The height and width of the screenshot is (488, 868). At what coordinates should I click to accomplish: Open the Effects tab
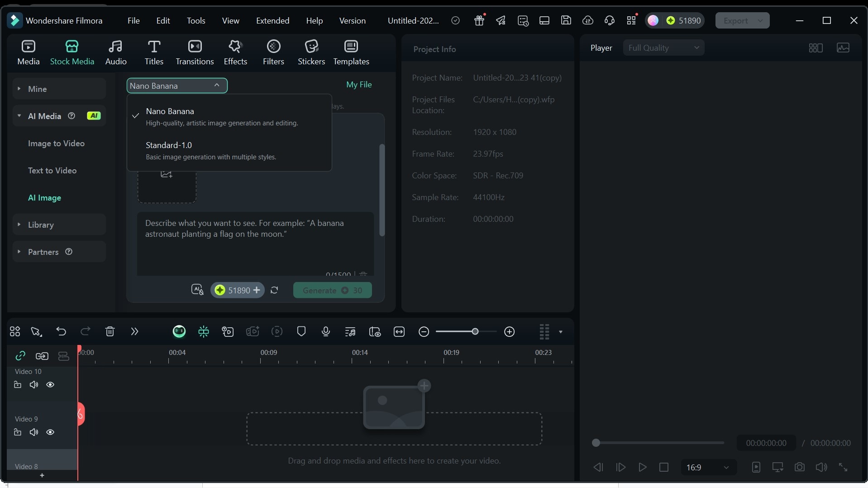(x=235, y=53)
